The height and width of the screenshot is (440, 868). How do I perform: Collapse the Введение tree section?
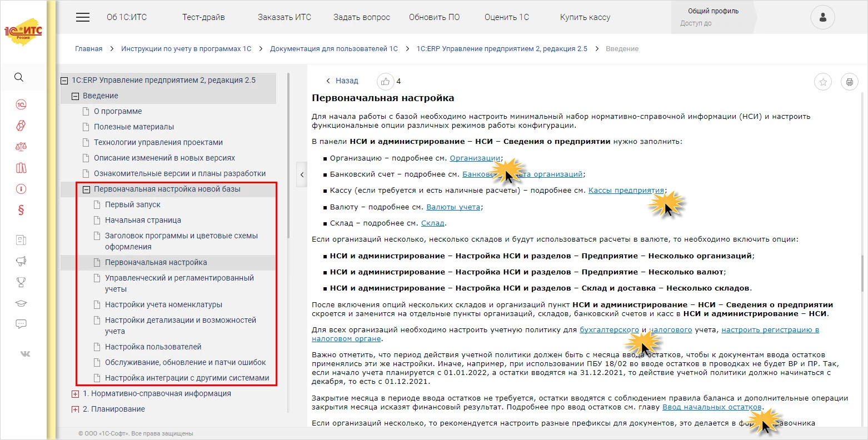(x=76, y=96)
